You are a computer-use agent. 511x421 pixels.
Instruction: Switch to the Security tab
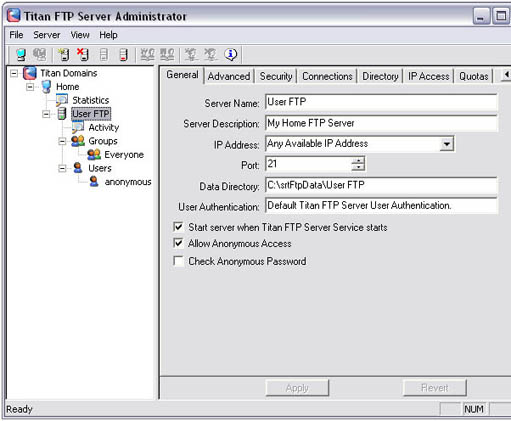(x=276, y=76)
